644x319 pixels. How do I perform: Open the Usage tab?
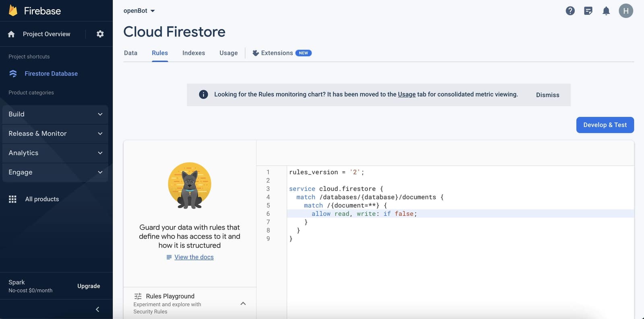[x=229, y=53]
